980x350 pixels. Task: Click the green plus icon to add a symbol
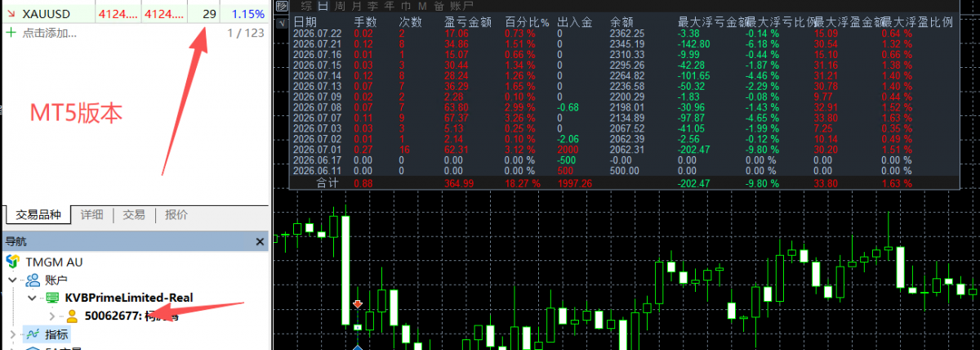tap(11, 33)
